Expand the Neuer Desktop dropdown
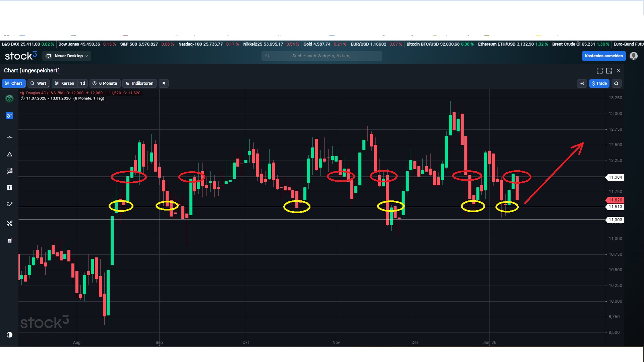644x362 pixels. (x=67, y=56)
